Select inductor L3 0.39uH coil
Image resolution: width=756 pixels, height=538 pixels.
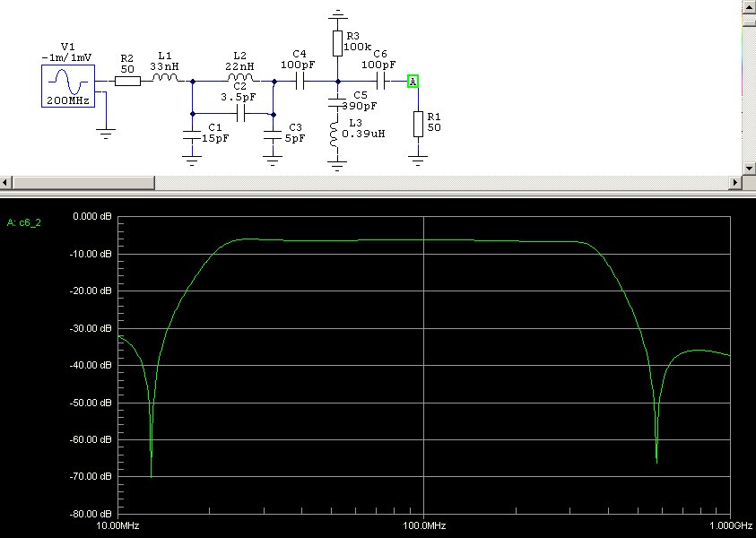[x=334, y=134]
